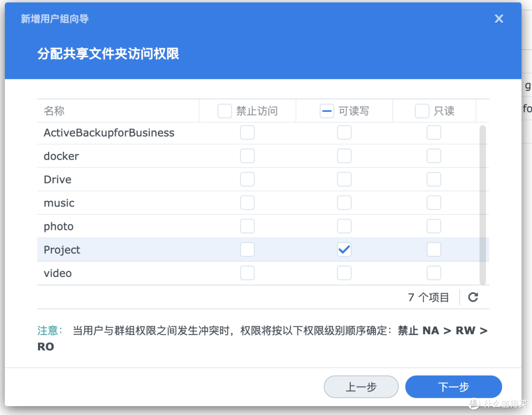Uncheck 可读写 for Project folder

coord(344,249)
